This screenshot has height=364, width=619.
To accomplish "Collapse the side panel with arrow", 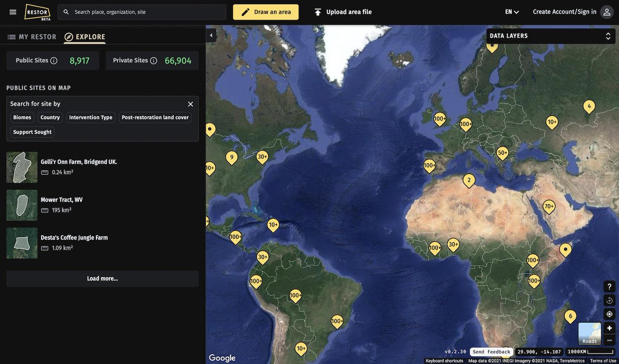I will tap(210, 35).
